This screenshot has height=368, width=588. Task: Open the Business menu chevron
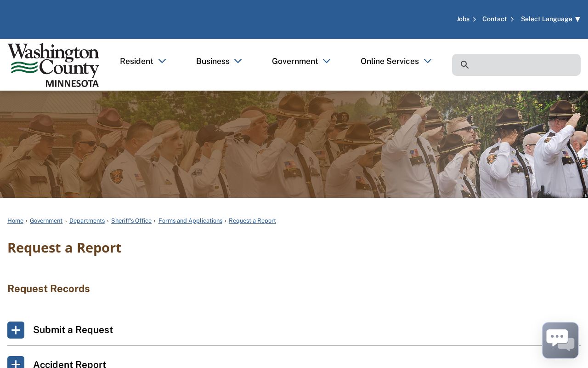point(238,61)
